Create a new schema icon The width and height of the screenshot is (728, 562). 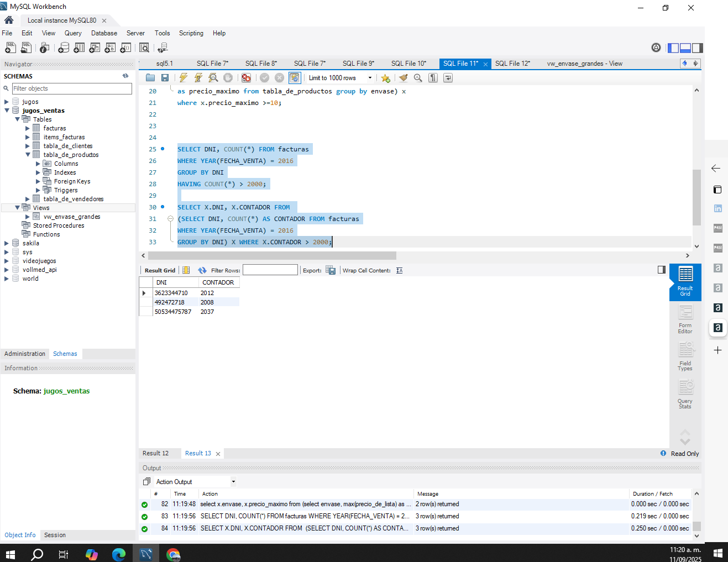click(64, 48)
